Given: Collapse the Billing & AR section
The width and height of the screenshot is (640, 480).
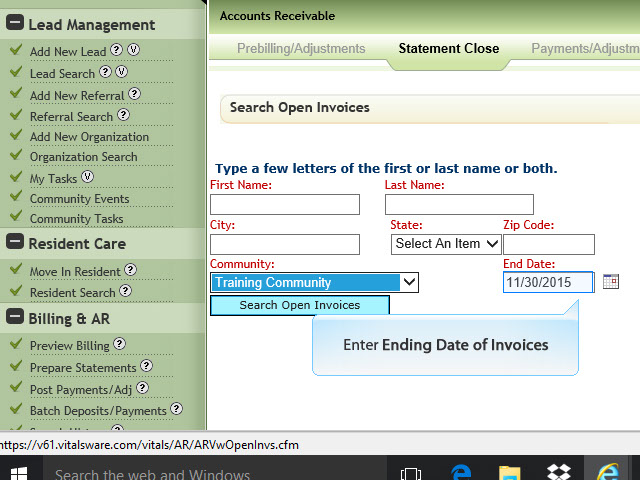Looking at the screenshot, I should (15, 318).
